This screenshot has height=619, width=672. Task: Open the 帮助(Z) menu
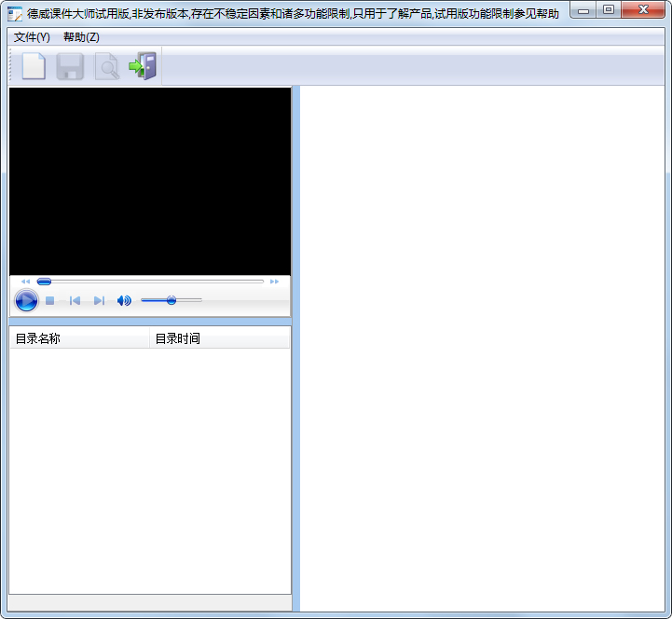81,37
